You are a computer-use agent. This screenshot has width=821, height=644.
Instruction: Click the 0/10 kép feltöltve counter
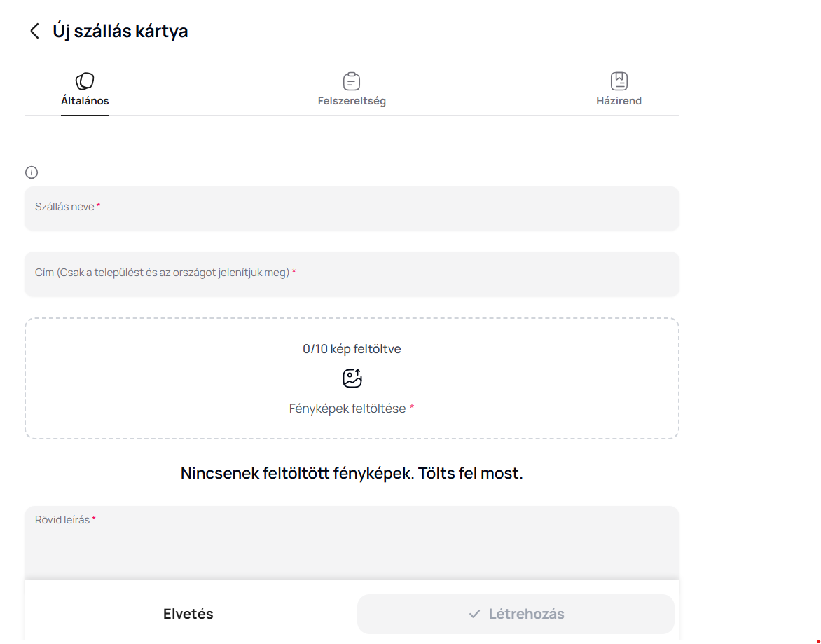[x=352, y=349]
